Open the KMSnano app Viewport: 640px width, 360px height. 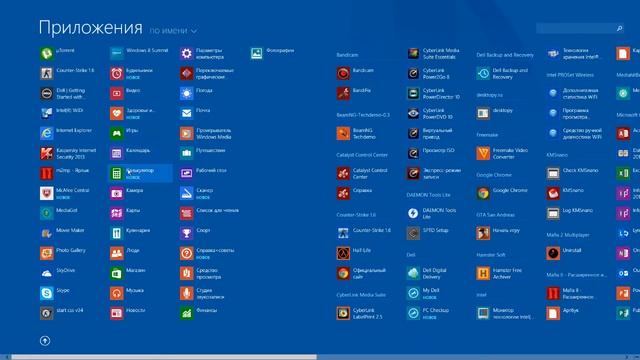click(x=566, y=193)
